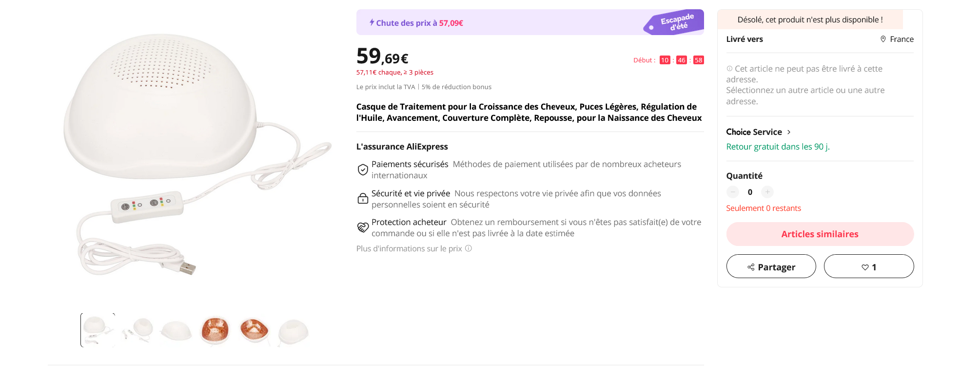The height and width of the screenshot is (377, 980).
Task: Click the chevron next to Choice Service
Action: click(x=788, y=132)
